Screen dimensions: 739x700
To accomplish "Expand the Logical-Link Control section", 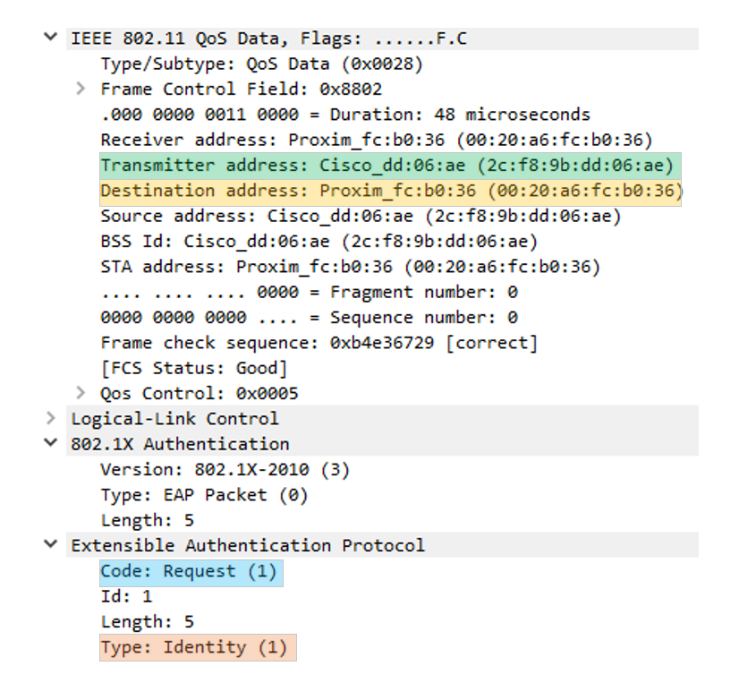I will [49, 417].
